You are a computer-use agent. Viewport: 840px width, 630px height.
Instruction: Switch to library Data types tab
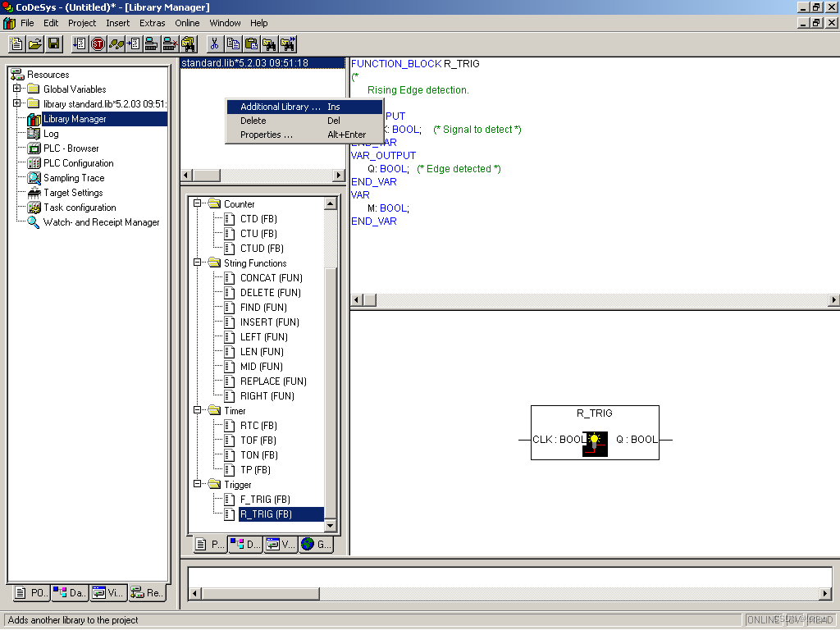pyautogui.click(x=245, y=545)
